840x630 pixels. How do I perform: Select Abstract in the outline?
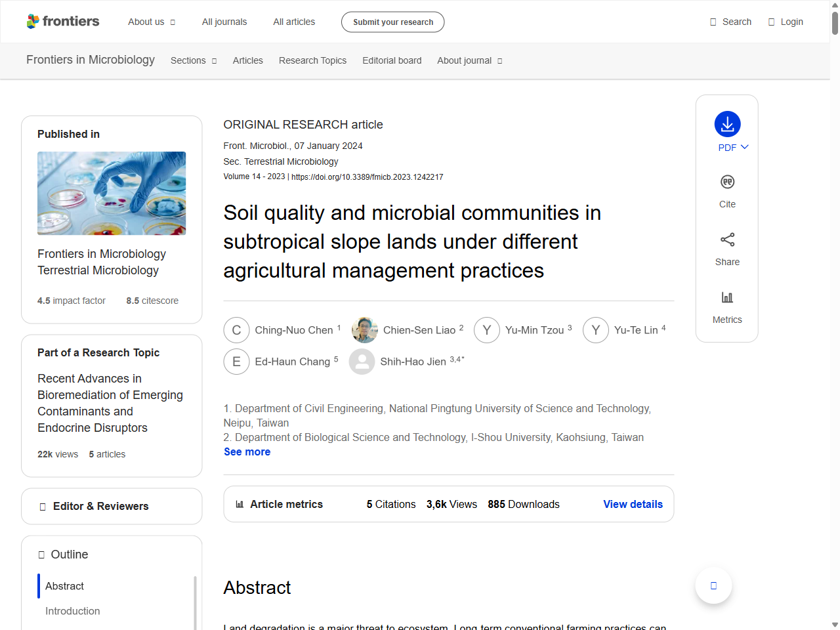[x=64, y=586]
